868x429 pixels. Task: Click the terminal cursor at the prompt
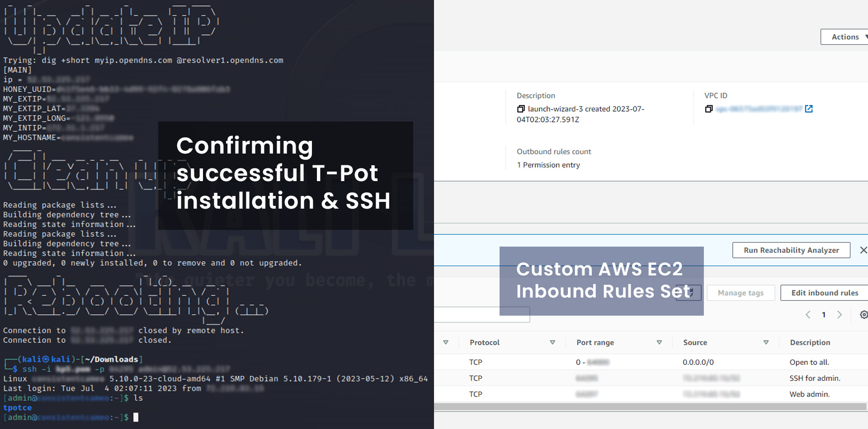(136, 417)
